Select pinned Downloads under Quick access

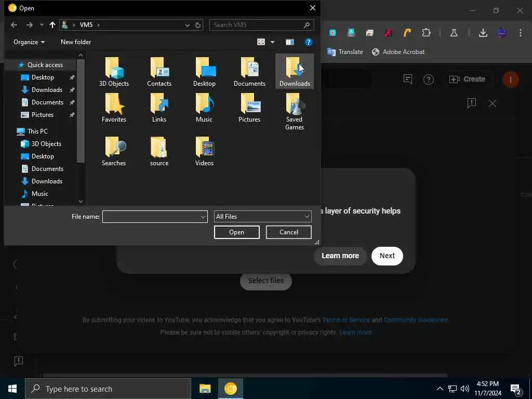[x=47, y=90]
